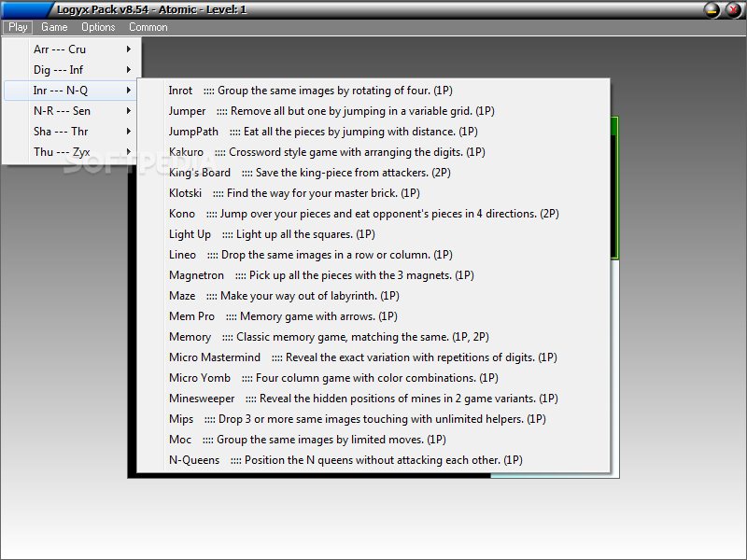Image resolution: width=747 pixels, height=560 pixels.
Task: Pick the Memory game
Action: (373, 337)
